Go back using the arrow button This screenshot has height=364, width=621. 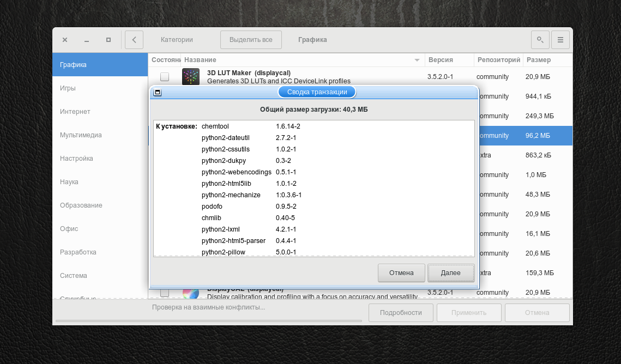point(134,40)
